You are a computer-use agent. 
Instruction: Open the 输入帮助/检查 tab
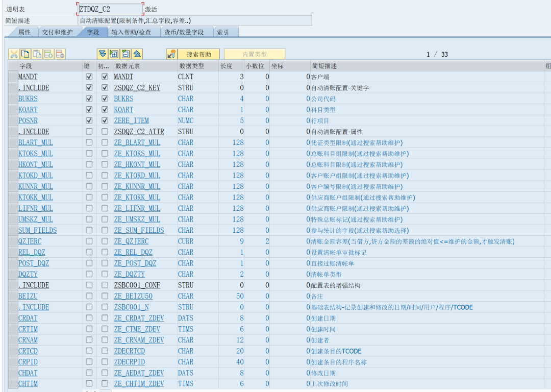click(x=132, y=32)
